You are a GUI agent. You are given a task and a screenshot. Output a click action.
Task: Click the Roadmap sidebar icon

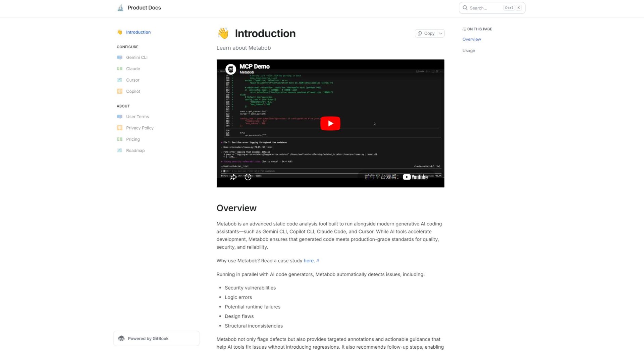120,150
